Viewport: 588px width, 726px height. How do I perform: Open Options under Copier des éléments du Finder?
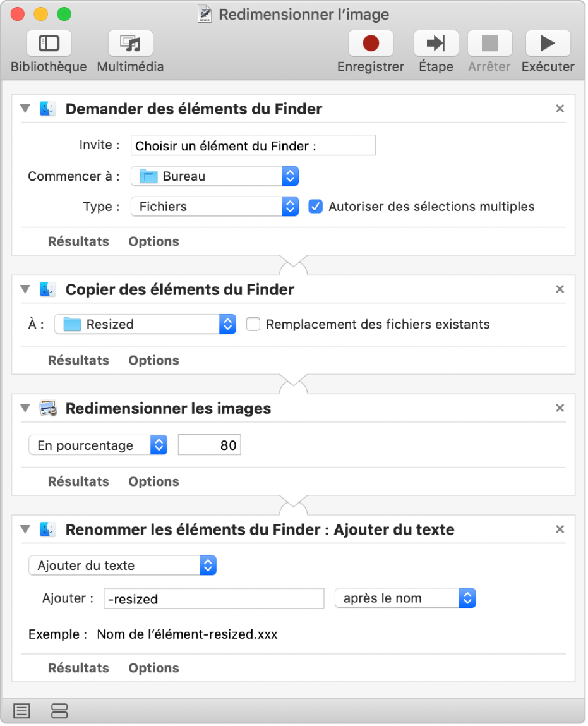[x=153, y=360]
